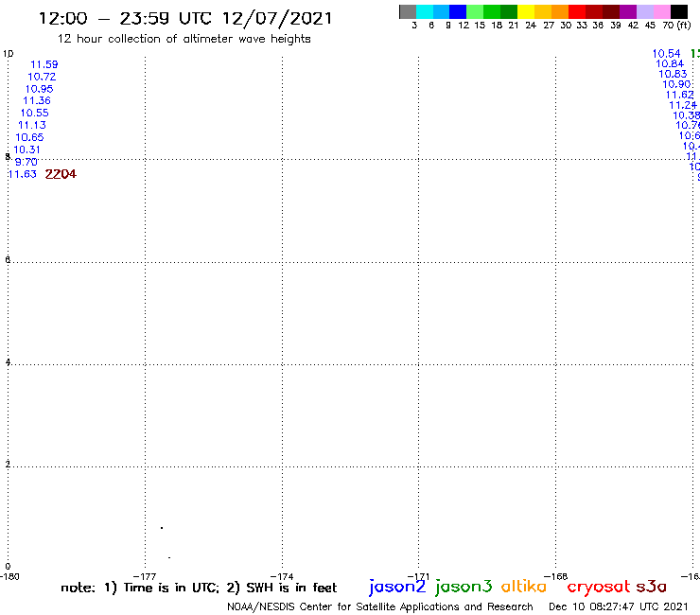Click the longitude axis label -177
Image resolution: width=700 pixels, height=615 pixels.
[145, 576]
